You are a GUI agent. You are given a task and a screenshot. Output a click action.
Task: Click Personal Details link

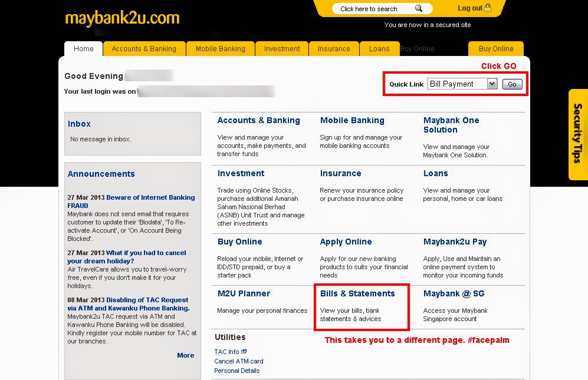click(x=237, y=371)
